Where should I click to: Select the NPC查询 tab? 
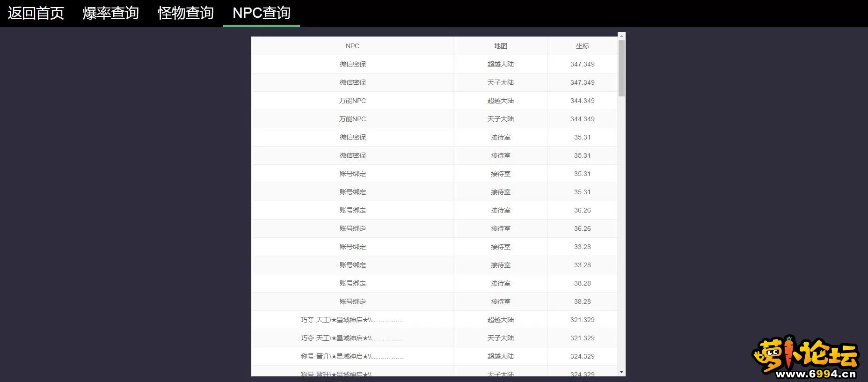262,13
